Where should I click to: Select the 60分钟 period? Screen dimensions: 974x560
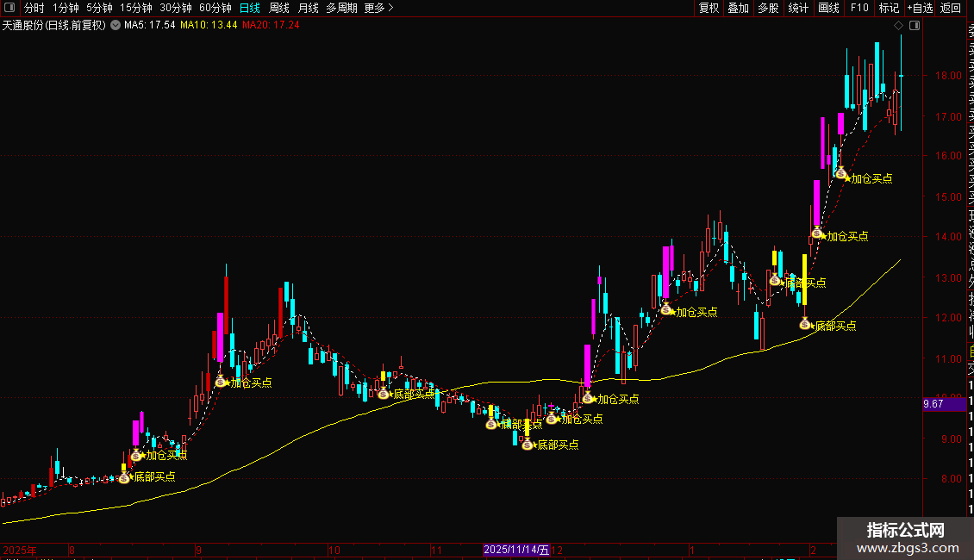coord(215,8)
